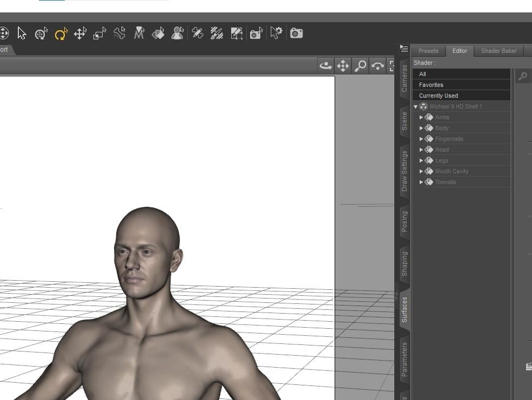Select the Head surface label

[442, 150]
